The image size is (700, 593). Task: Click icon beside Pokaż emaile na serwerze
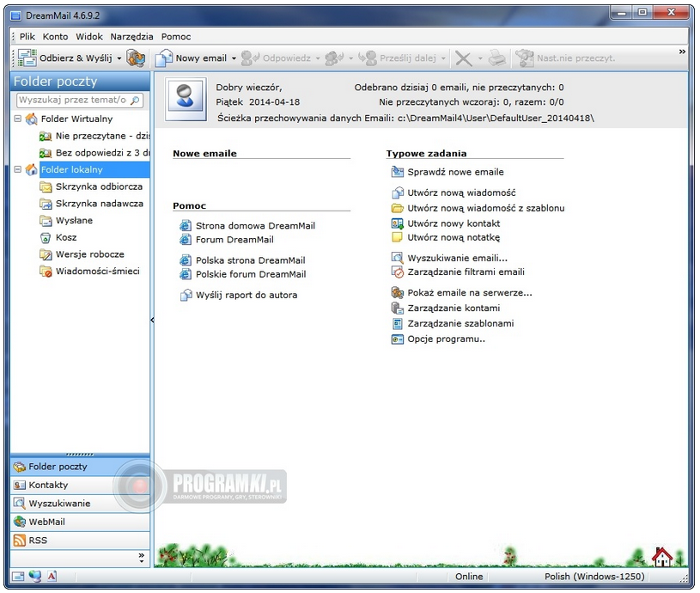click(398, 293)
